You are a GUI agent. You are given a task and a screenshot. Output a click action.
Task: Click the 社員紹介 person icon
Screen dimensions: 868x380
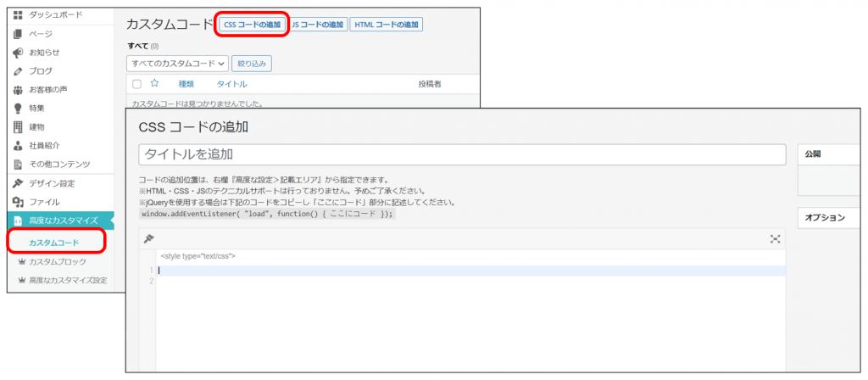coord(18,146)
